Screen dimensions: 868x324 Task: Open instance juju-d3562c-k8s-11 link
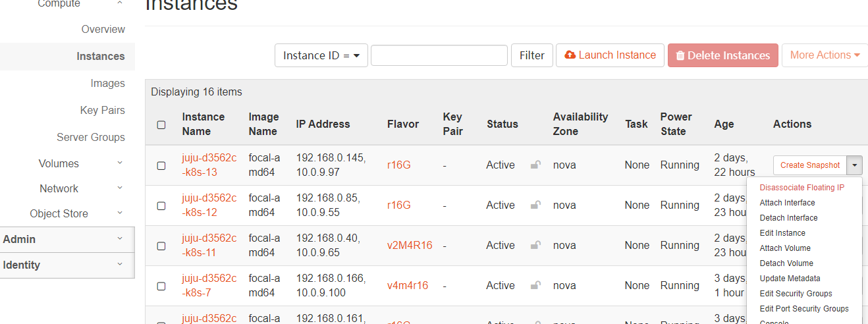click(x=209, y=246)
